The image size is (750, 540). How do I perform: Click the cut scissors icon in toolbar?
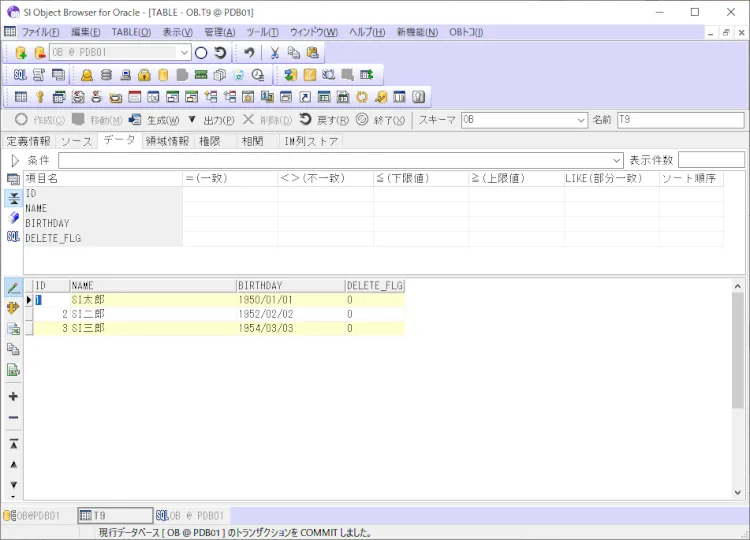[x=275, y=53]
